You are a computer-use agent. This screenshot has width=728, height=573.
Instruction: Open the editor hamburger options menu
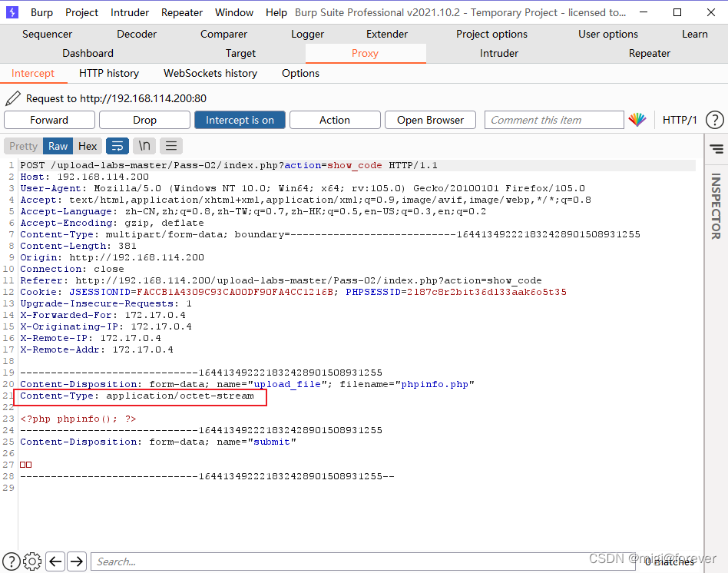point(170,146)
